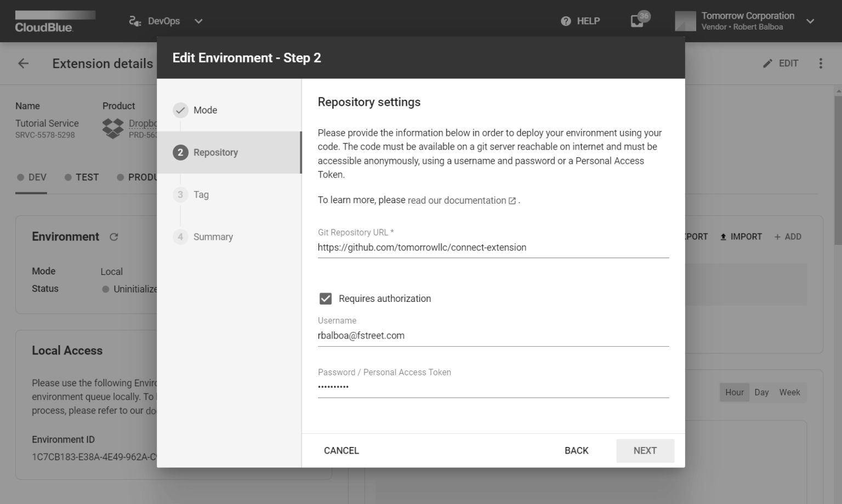Screen dimensions: 842x504
Task: Click the Help text in the header
Action: 588,21
